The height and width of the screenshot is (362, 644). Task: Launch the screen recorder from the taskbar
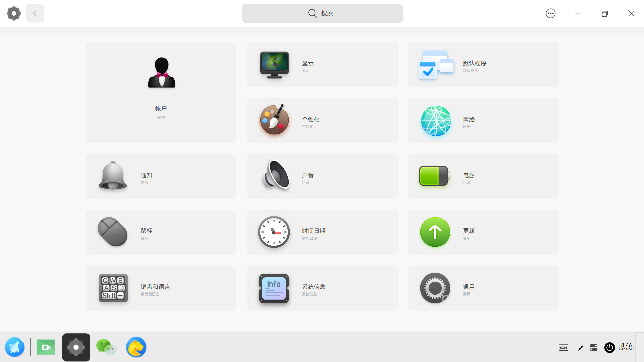click(x=46, y=347)
